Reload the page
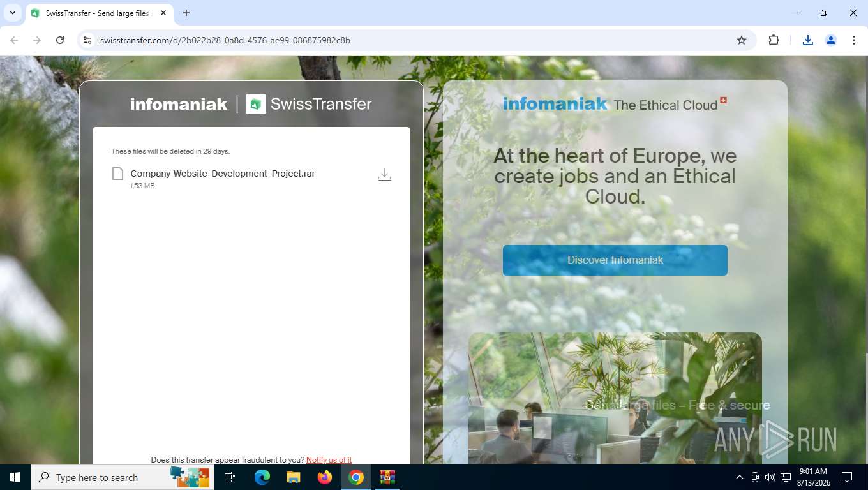Screen dimensions: 868x490 pyautogui.click(x=60, y=40)
